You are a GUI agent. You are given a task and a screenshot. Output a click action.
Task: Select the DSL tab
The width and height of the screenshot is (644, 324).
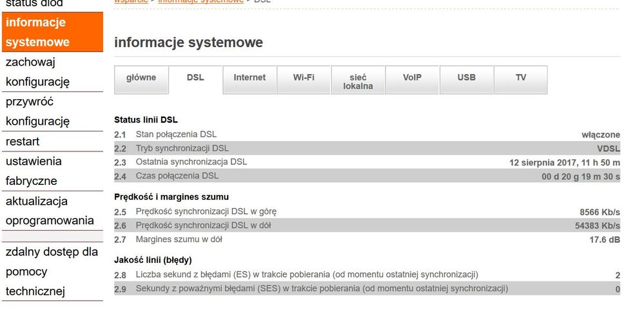tap(195, 78)
